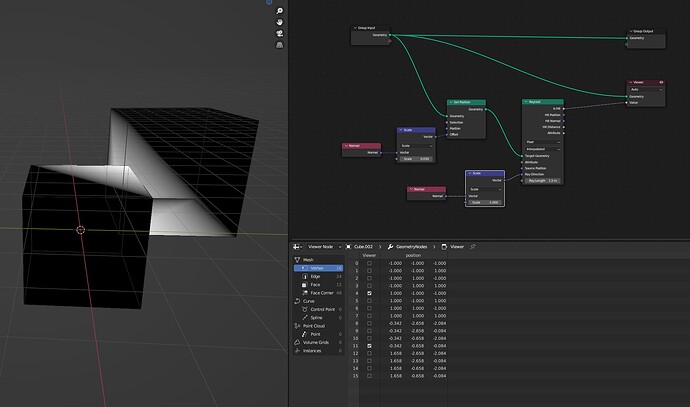This screenshot has height=407, width=690.
Task: Toggle Viewer checkbox in row 0
Action: 369,264
